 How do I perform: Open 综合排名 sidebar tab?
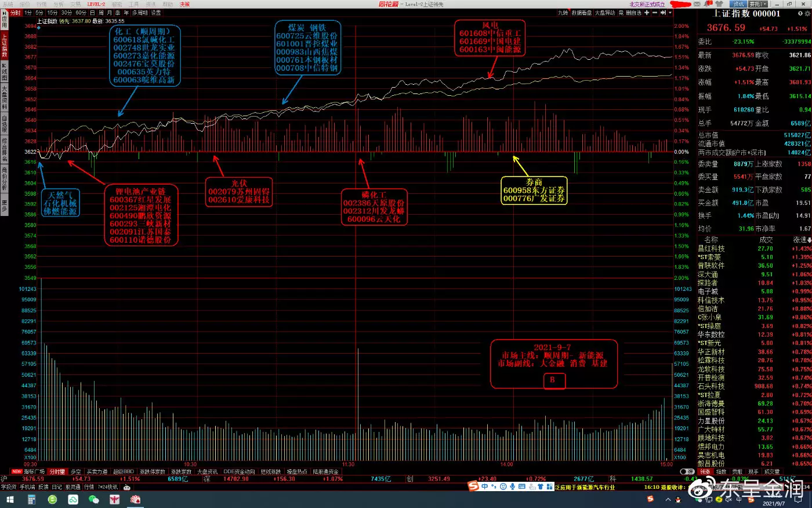4,149
